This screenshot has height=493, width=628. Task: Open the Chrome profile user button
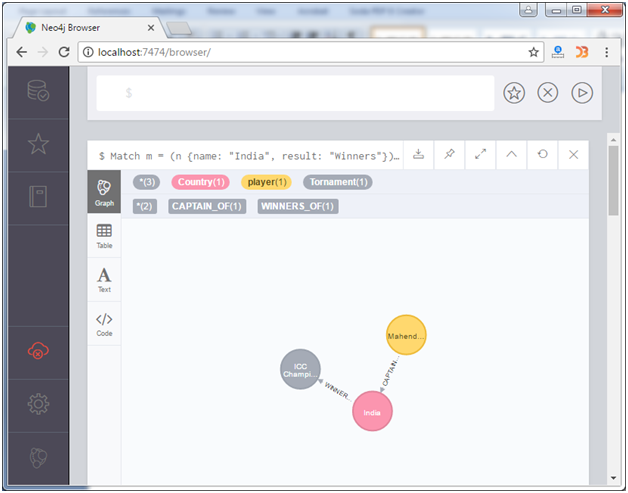coord(528,10)
